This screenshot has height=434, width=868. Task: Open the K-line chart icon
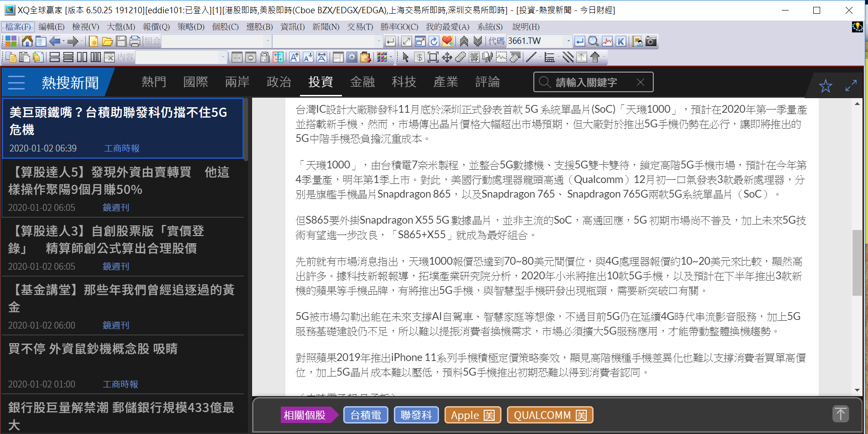point(620,42)
